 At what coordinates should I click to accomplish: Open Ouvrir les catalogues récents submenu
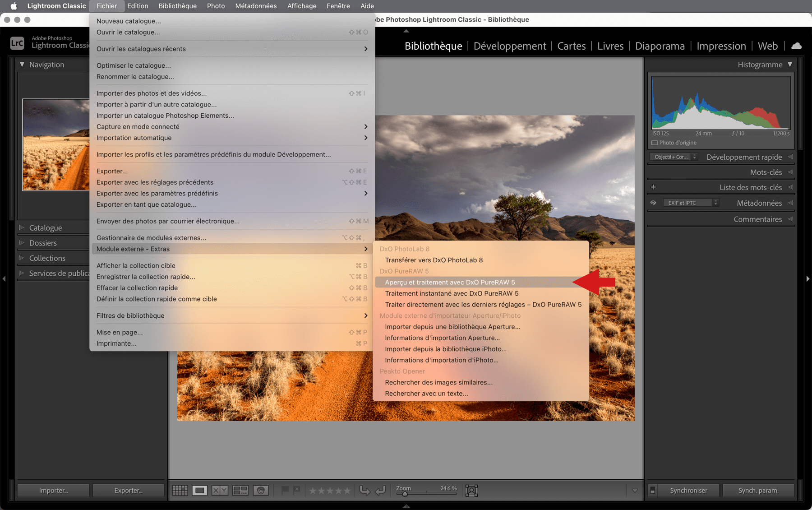(x=232, y=49)
